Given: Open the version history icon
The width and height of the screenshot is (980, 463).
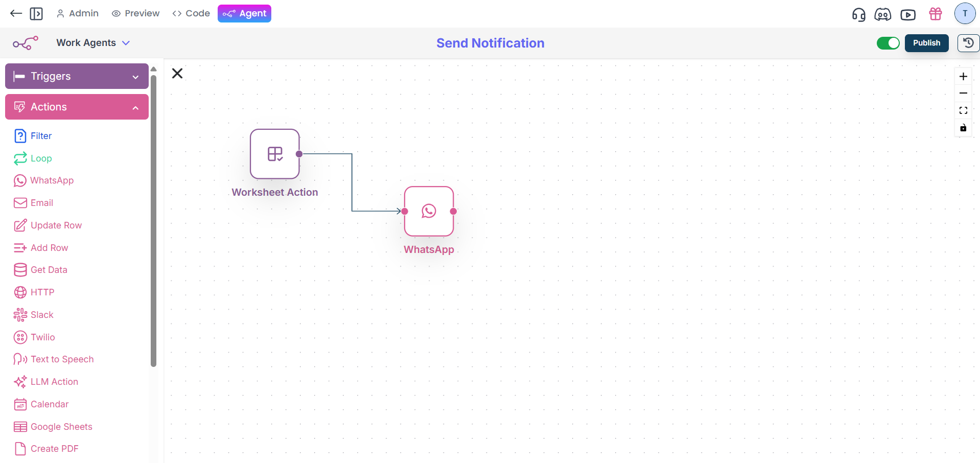Looking at the screenshot, I should [968, 43].
